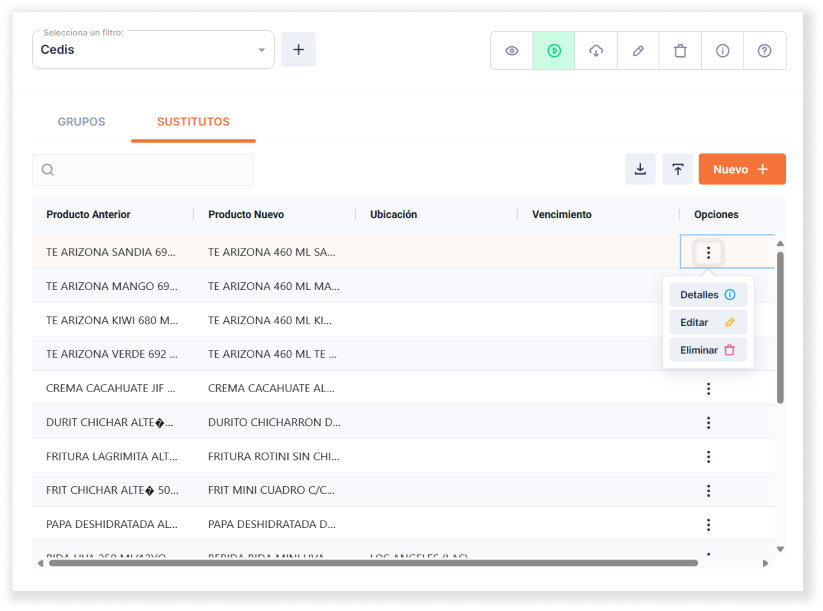
Task: Select the SUSTITUTOS tab
Action: pos(193,122)
